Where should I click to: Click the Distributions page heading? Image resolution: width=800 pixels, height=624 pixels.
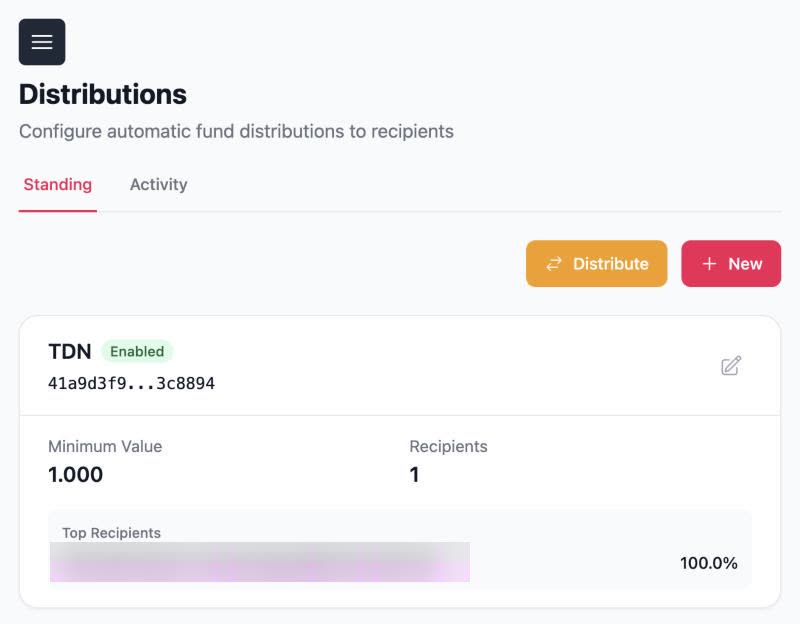(103, 94)
